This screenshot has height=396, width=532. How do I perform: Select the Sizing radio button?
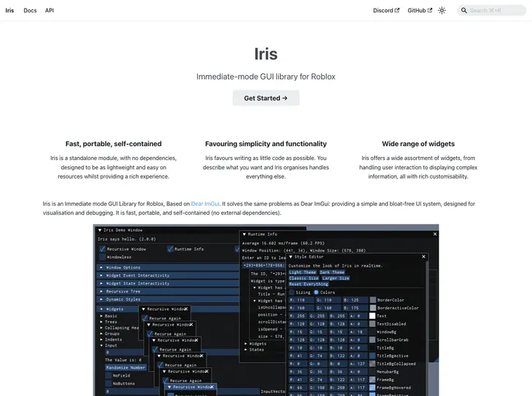292,292
